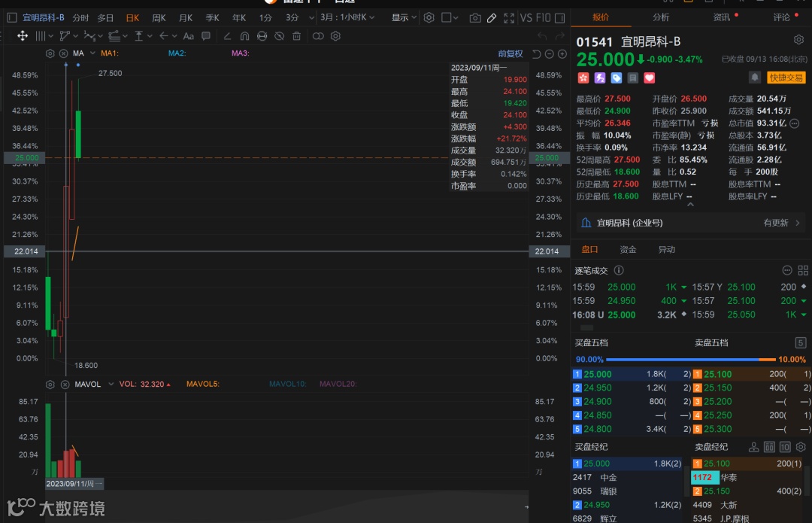Select the angle drawing tool
Image resolution: width=812 pixels, height=523 pixels.
227,36
